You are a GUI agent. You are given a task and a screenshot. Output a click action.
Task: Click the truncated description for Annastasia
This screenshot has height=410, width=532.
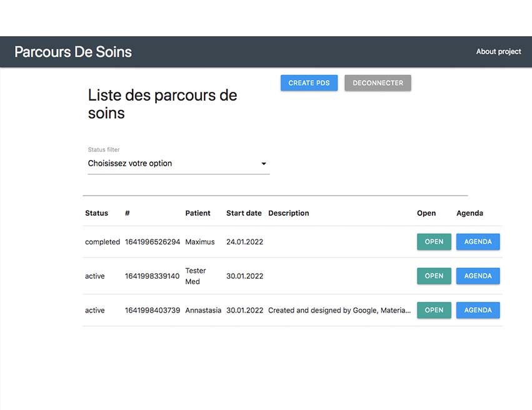point(339,311)
